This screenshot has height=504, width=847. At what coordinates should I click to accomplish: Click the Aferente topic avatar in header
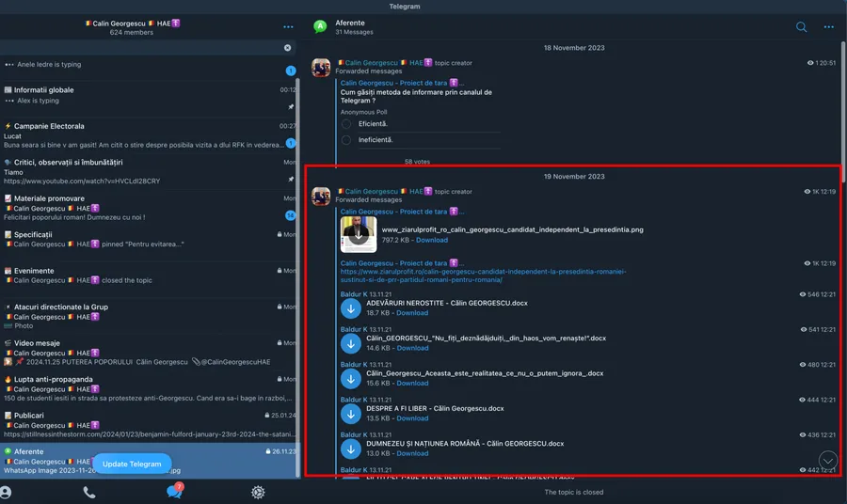pyautogui.click(x=320, y=27)
